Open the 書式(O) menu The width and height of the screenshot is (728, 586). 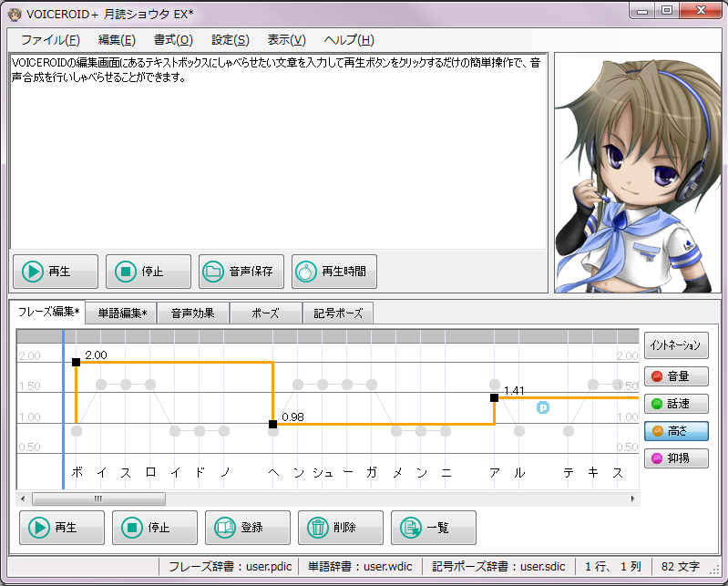click(173, 40)
